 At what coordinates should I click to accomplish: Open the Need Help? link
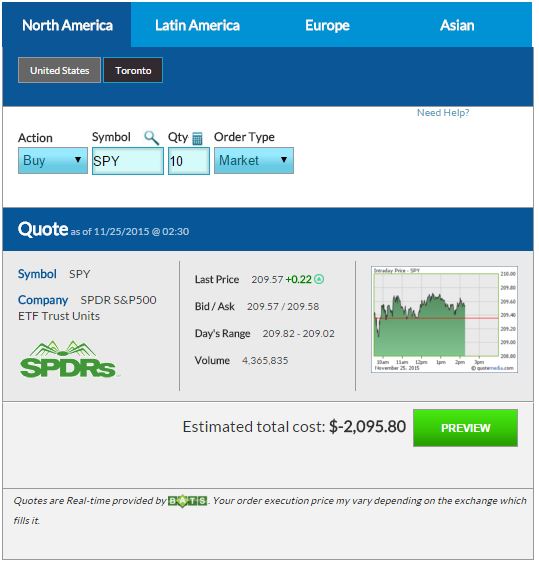click(443, 112)
